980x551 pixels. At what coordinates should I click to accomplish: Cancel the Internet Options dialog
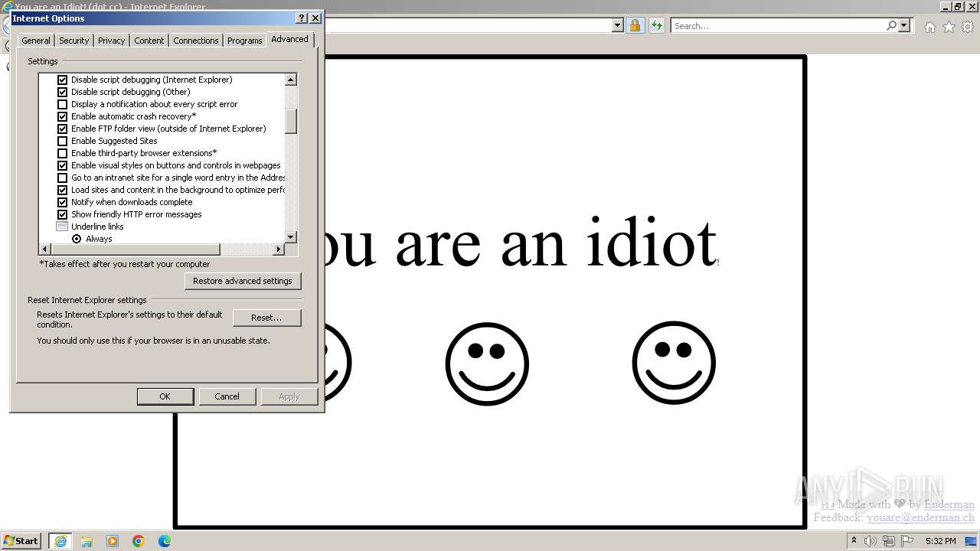227,396
